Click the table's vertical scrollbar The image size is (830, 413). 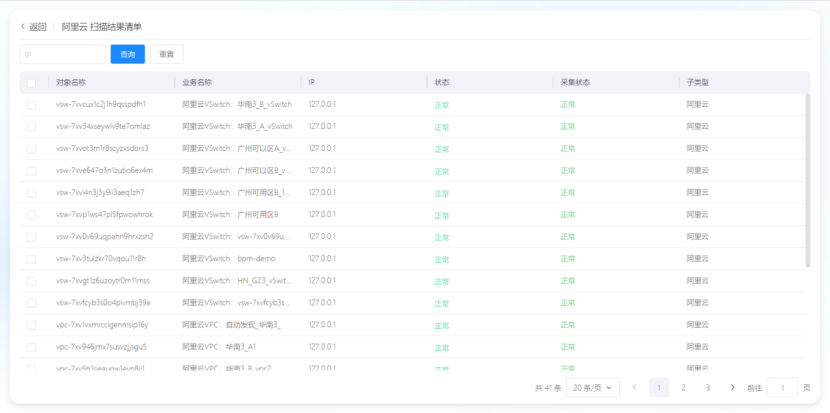coord(807,180)
